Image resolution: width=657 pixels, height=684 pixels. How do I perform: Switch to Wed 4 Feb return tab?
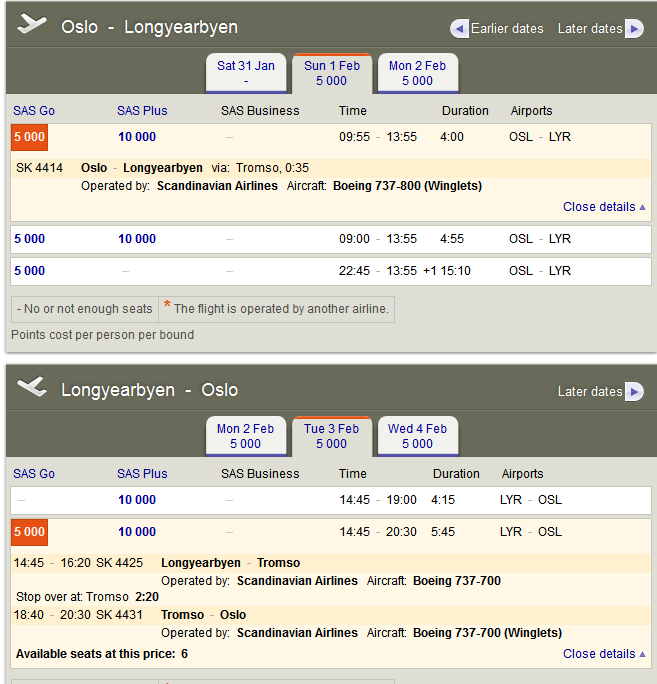click(x=417, y=436)
